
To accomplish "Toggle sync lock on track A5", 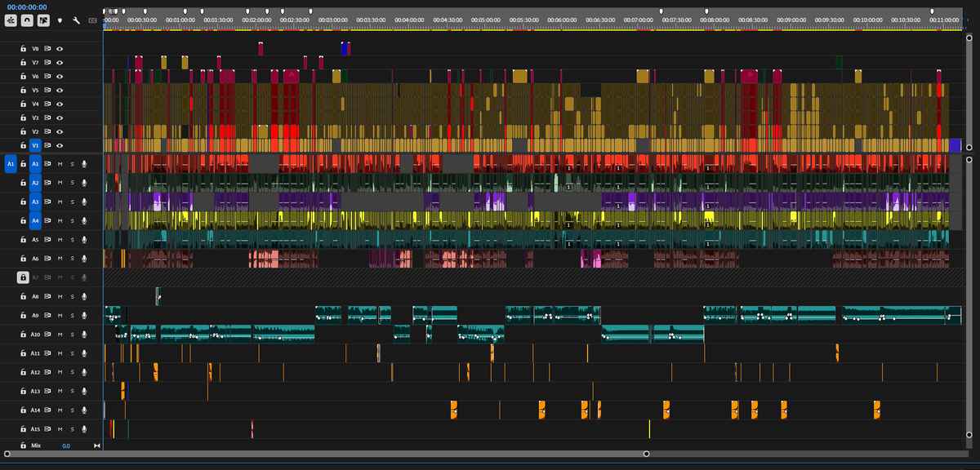I will coord(48,240).
